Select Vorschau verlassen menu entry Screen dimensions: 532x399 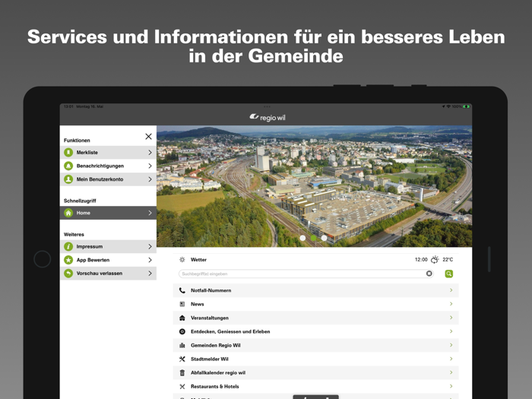pos(108,273)
